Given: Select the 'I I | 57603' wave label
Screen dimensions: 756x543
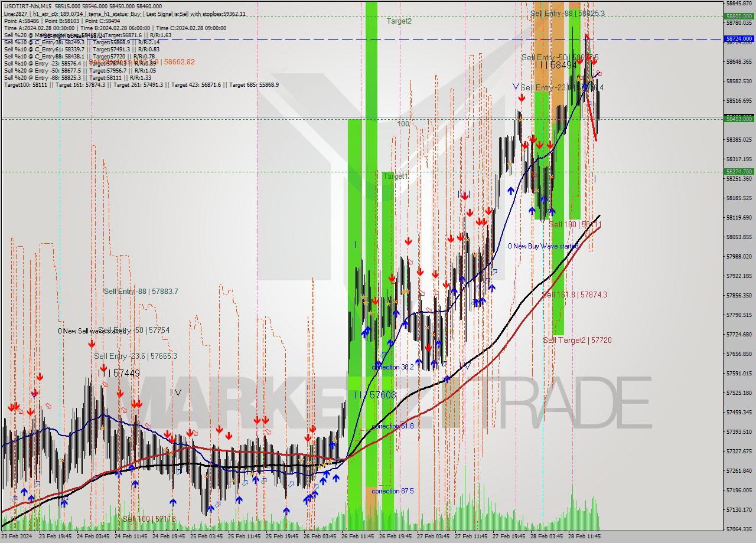Looking at the screenshot, I should (x=375, y=395).
